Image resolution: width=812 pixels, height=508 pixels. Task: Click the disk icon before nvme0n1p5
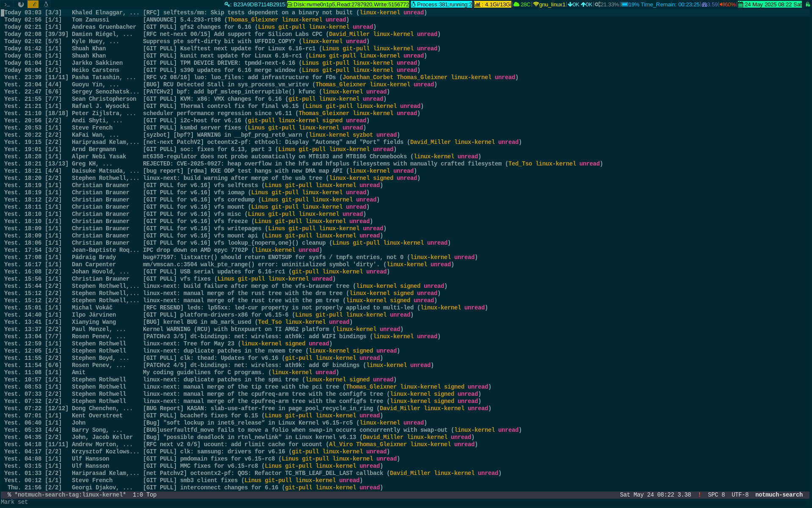(290, 4)
